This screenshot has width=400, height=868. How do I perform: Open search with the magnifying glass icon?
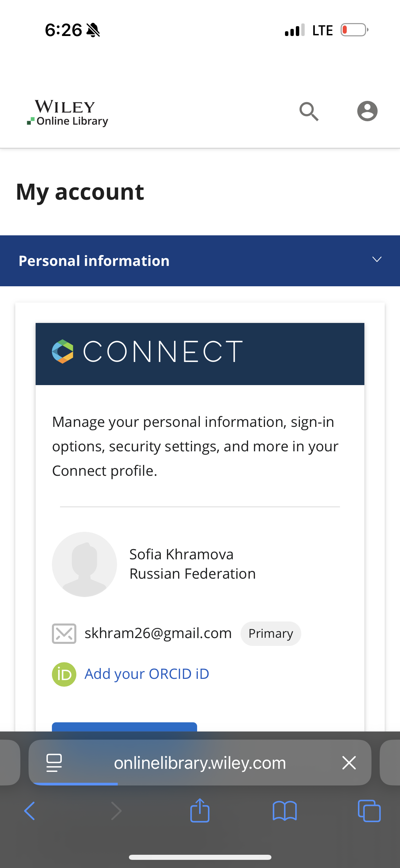(x=309, y=111)
